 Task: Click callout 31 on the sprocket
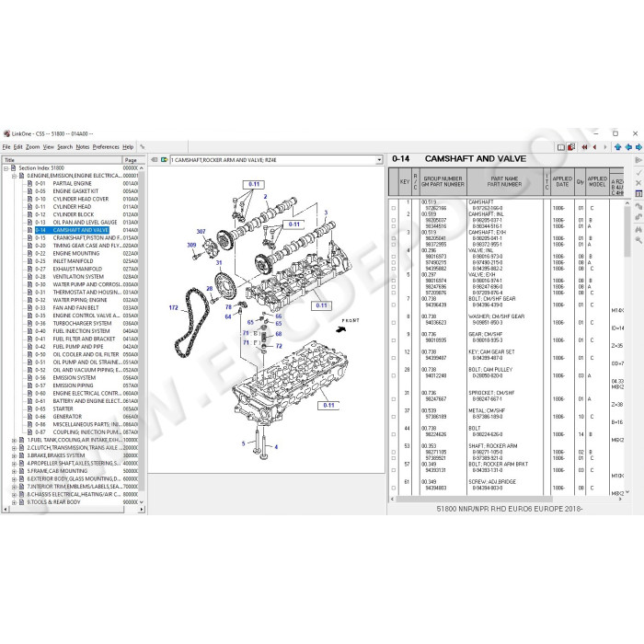(x=219, y=263)
